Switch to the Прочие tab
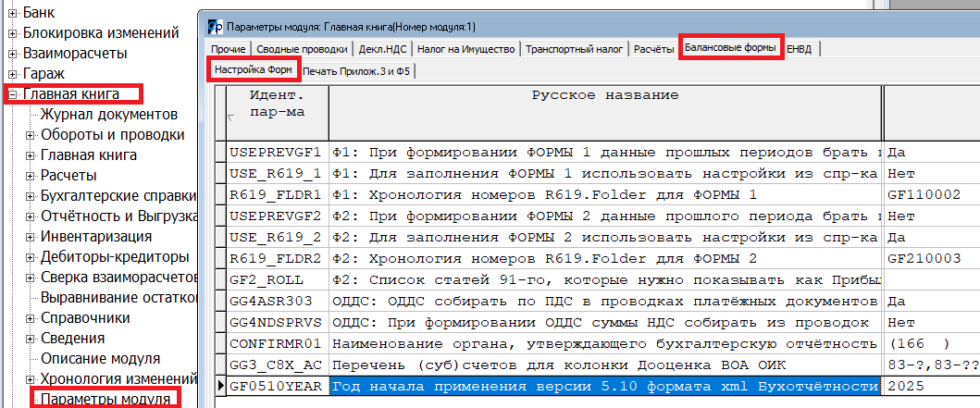This screenshot has height=408, width=980. (228, 49)
